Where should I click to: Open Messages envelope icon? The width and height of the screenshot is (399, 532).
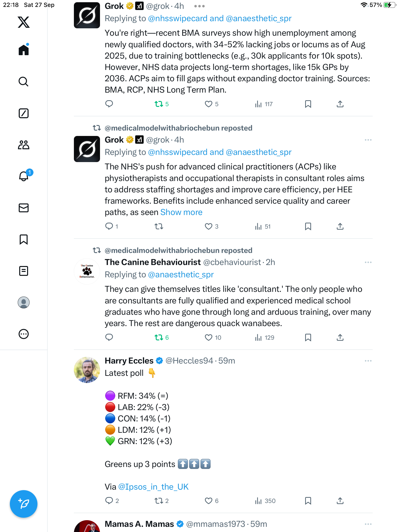click(x=24, y=208)
